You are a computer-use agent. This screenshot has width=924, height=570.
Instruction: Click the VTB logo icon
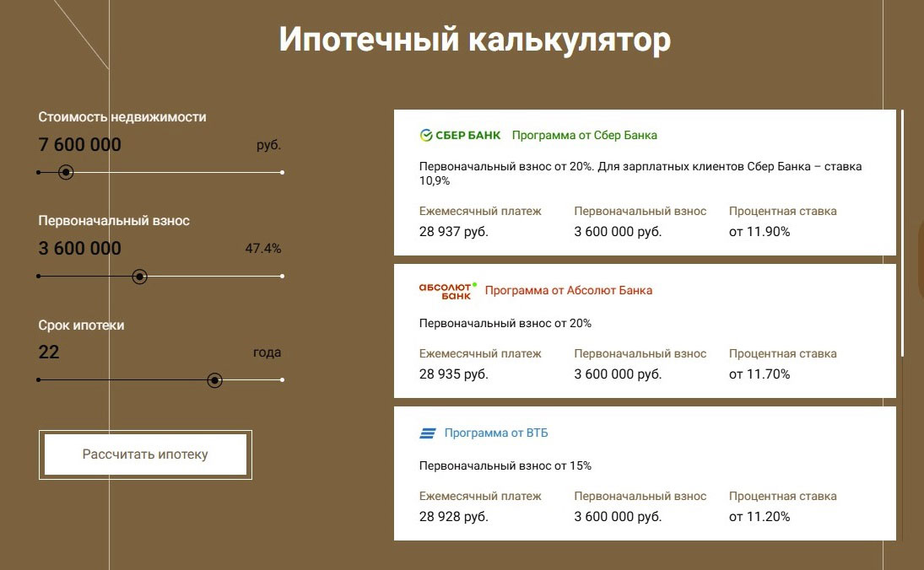coord(428,433)
